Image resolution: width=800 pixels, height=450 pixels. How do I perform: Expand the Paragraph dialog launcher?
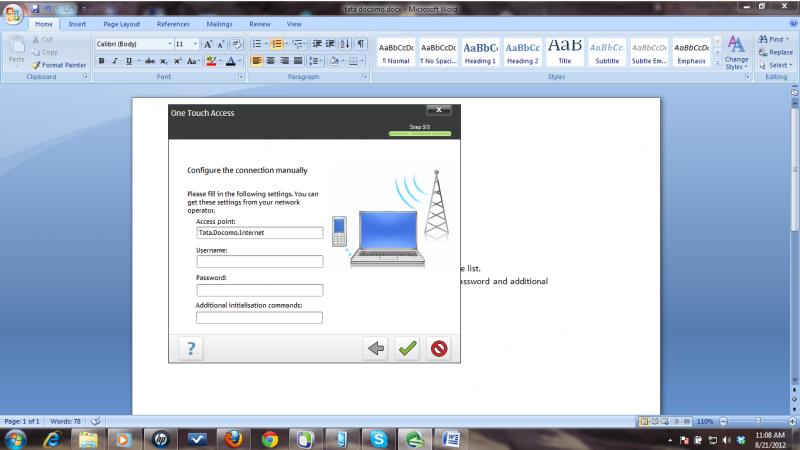point(365,77)
